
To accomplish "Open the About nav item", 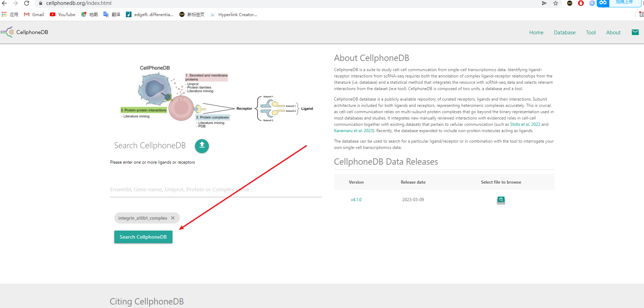I will coord(613,32).
